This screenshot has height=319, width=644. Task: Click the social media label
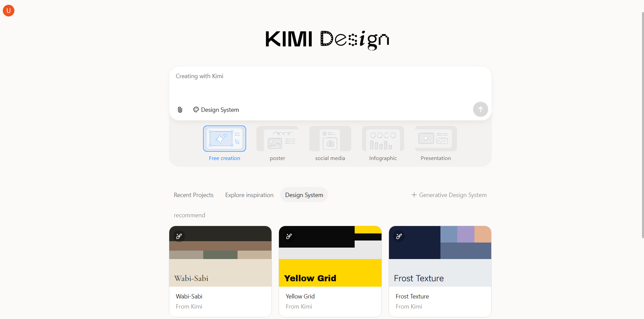[330, 158]
